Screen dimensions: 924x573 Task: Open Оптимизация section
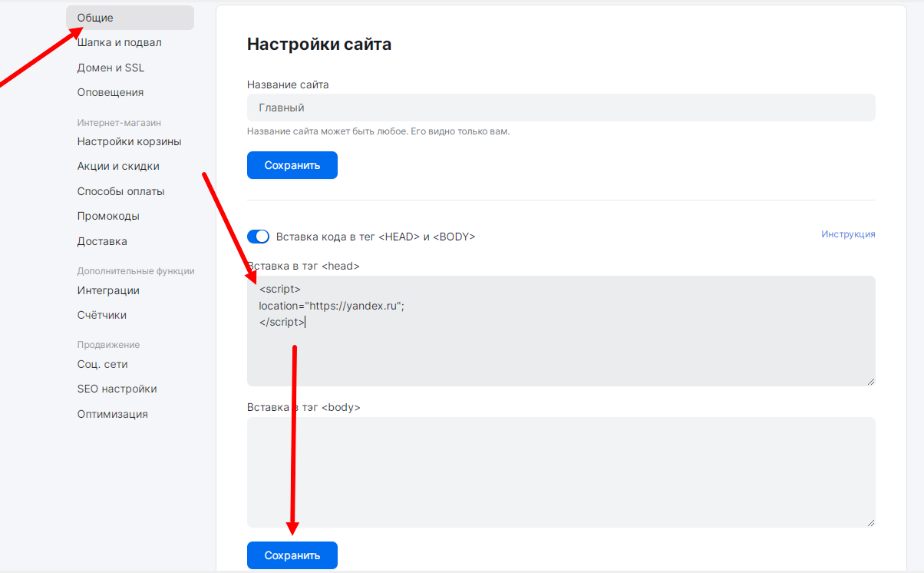point(112,414)
